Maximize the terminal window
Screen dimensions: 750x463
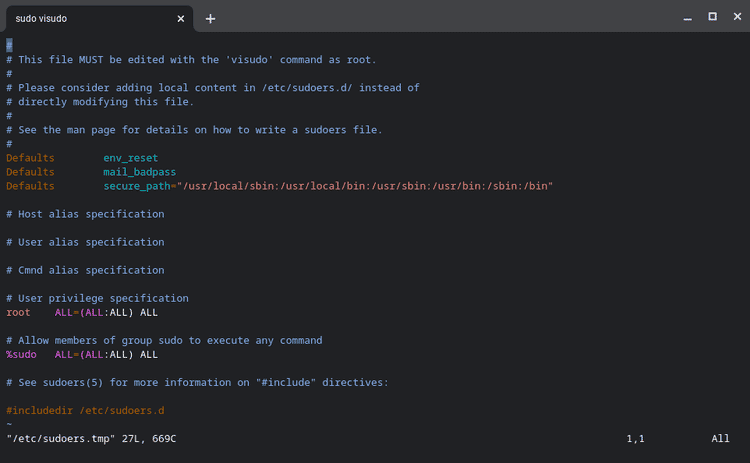coord(712,17)
